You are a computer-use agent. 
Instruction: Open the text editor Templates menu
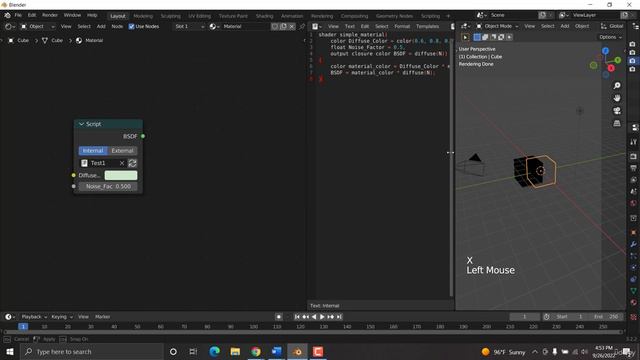coord(427,27)
